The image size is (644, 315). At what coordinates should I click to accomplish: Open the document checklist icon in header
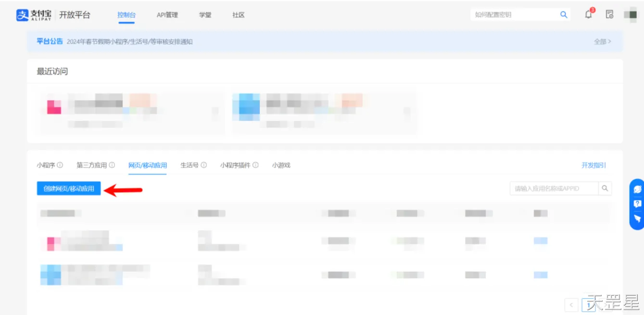click(x=609, y=14)
